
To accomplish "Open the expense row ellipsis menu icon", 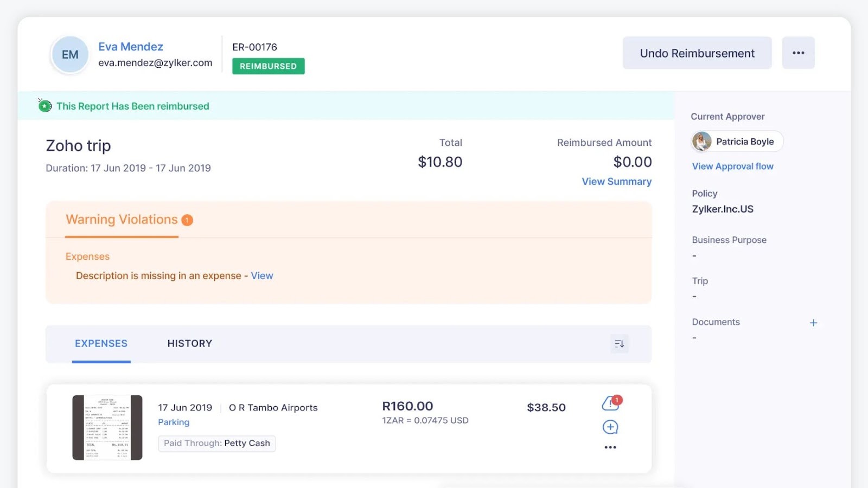I will point(610,447).
